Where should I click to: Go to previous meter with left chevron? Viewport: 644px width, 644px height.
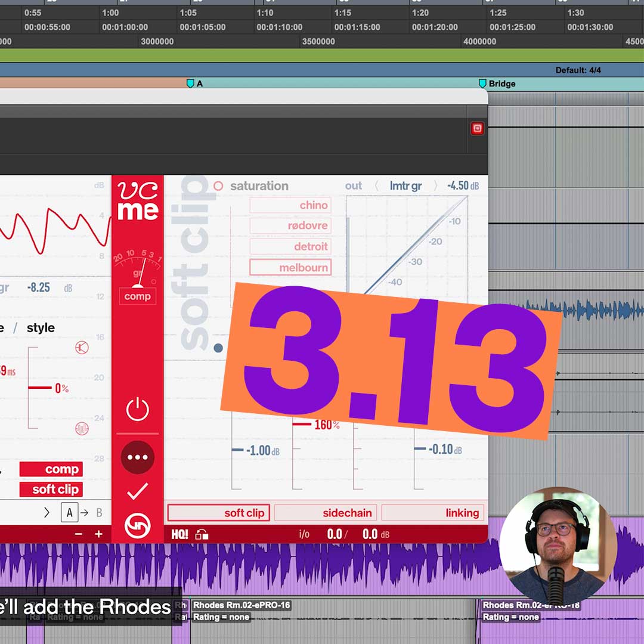click(x=376, y=186)
